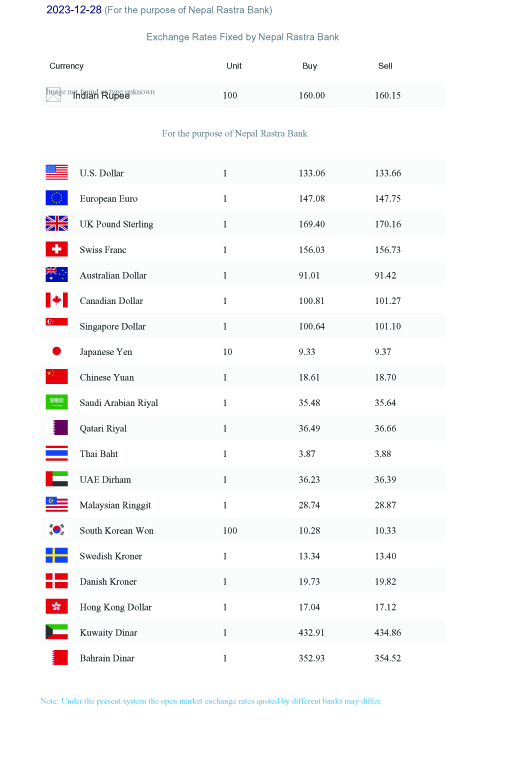The width and height of the screenshot is (511, 762).
Task: Click the Bahrain Dinar sell rate 354.52
Action: click(x=388, y=658)
